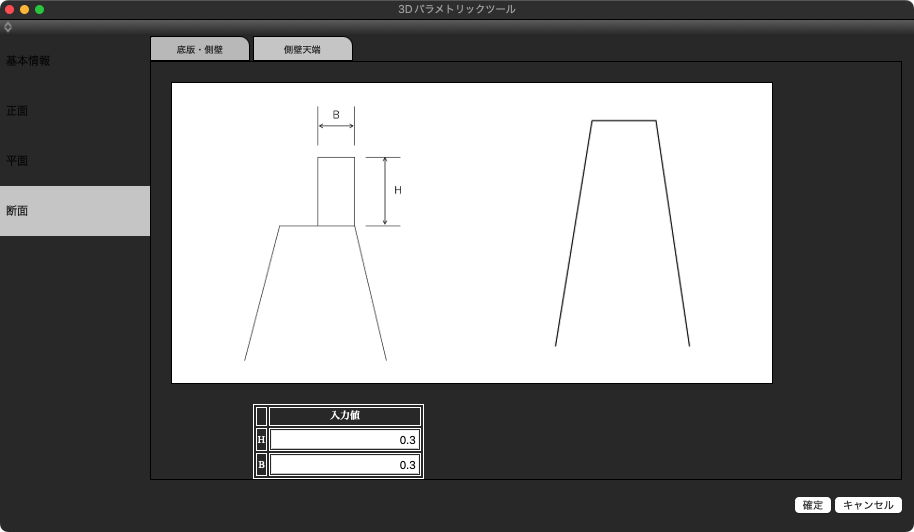Click the 確定 button
Screen dimensions: 914x532
tap(812, 505)
